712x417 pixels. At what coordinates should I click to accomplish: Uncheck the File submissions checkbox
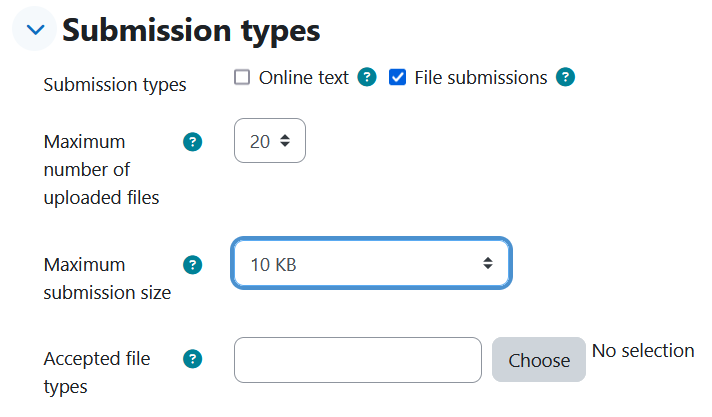coord(397,77)
